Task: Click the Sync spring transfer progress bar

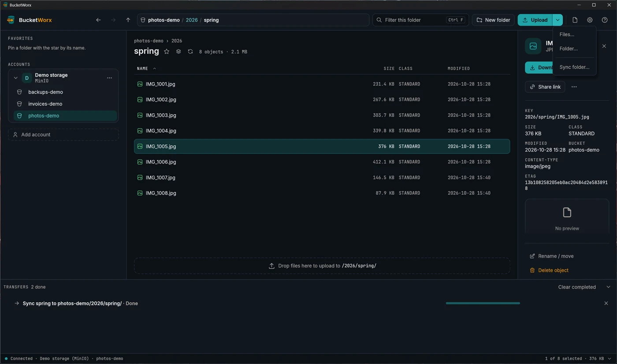Action: pos(483,303)
